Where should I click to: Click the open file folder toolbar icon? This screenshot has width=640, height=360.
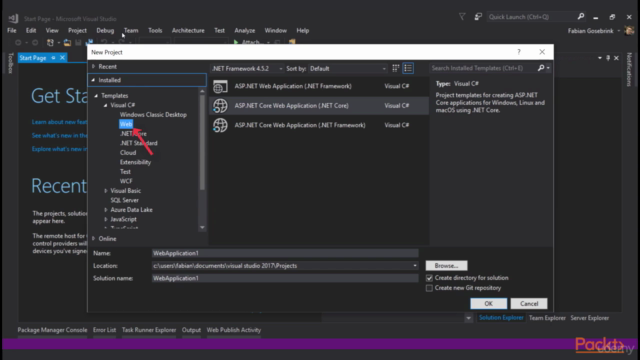67,42
